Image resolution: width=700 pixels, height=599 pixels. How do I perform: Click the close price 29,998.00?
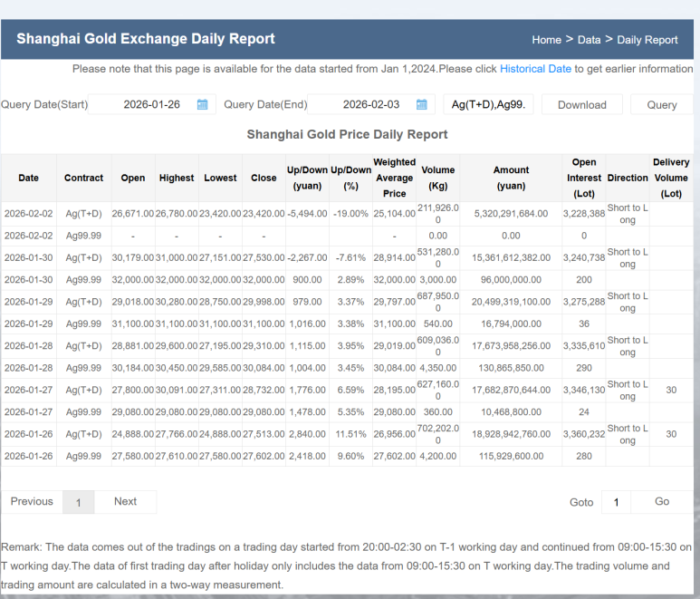pyautogui.click(x=264, y=302)
